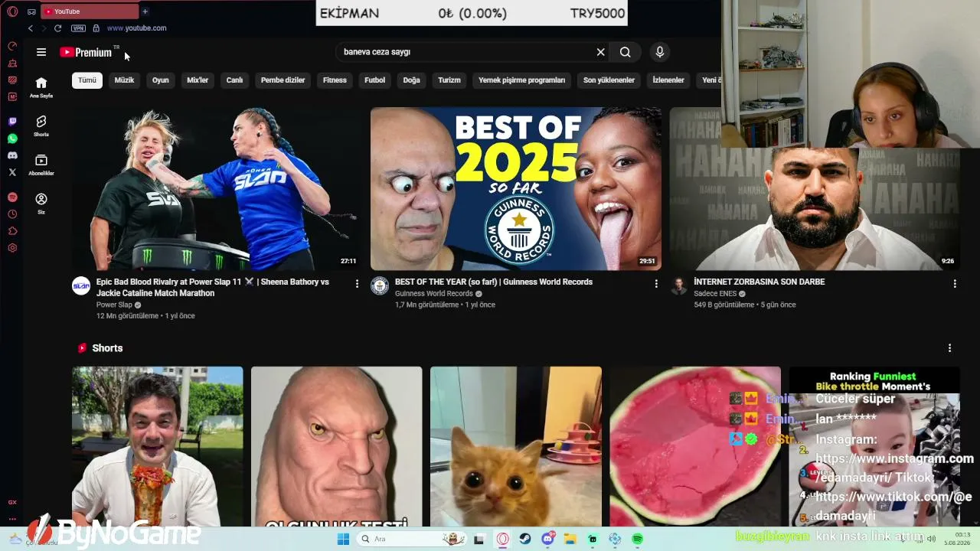
Task: Open the Siz profile section
Action: [41, 204]
